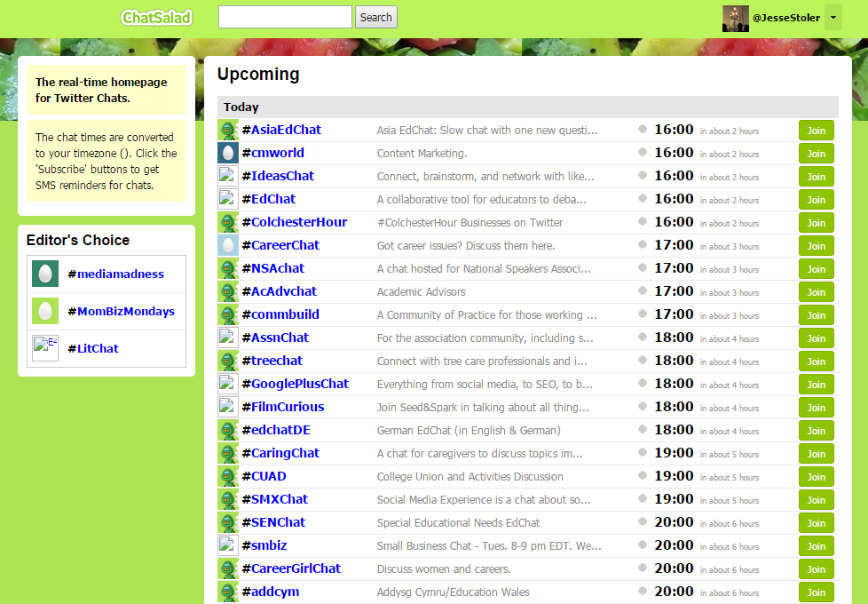
Task: Click the #mediamadness egg avatar
Action: [45, 274]
